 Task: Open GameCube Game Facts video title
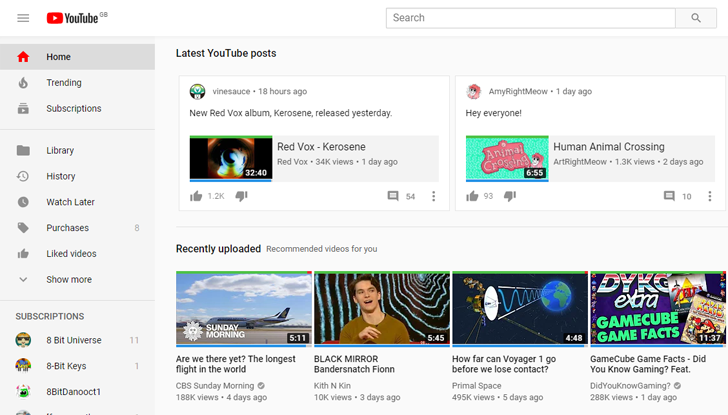[x=648, y=364]
